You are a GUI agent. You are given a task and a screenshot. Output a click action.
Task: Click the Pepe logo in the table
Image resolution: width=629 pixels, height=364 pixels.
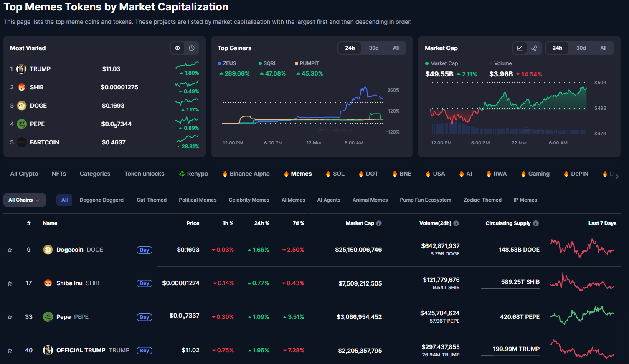48,317
